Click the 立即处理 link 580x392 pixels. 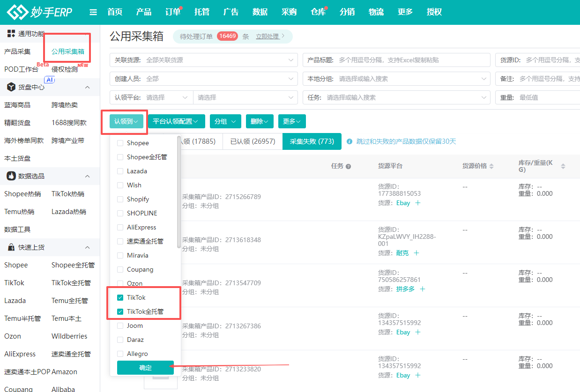(x=270, y=37)
